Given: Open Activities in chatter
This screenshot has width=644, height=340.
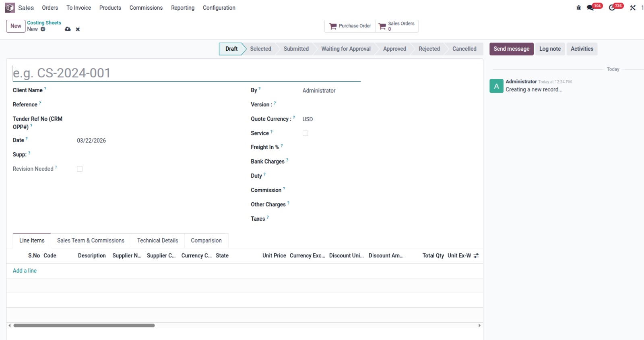Looking at the screenshot, I should click(x=582, y=49).
